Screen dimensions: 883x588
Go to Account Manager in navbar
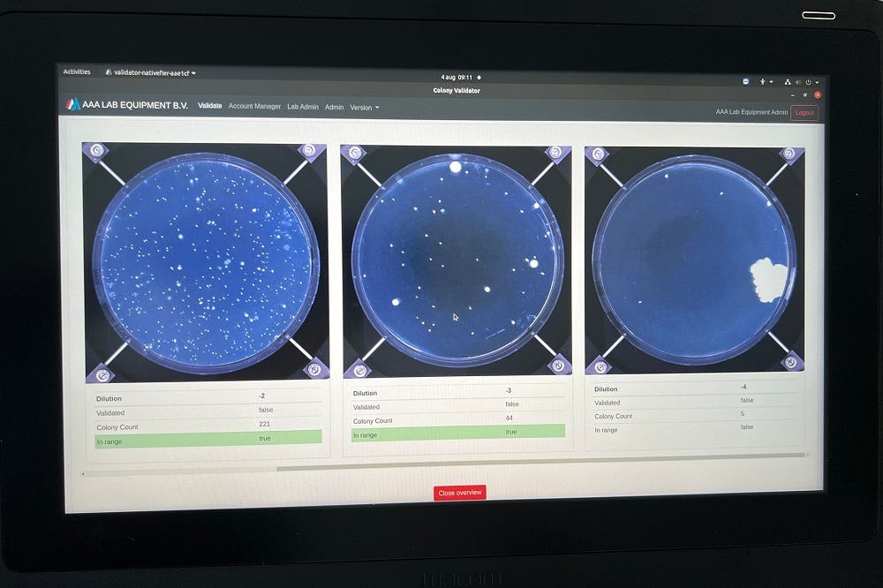(x=254, y=107)
